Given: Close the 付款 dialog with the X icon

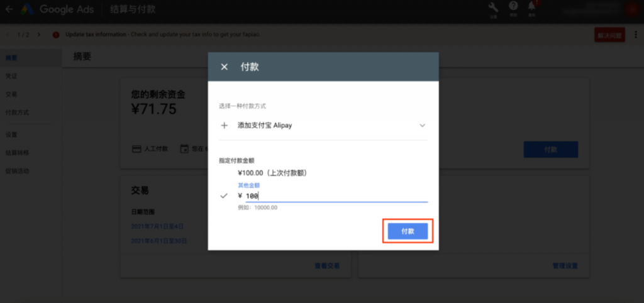Looking at the screenshot, I should [225, 67].
